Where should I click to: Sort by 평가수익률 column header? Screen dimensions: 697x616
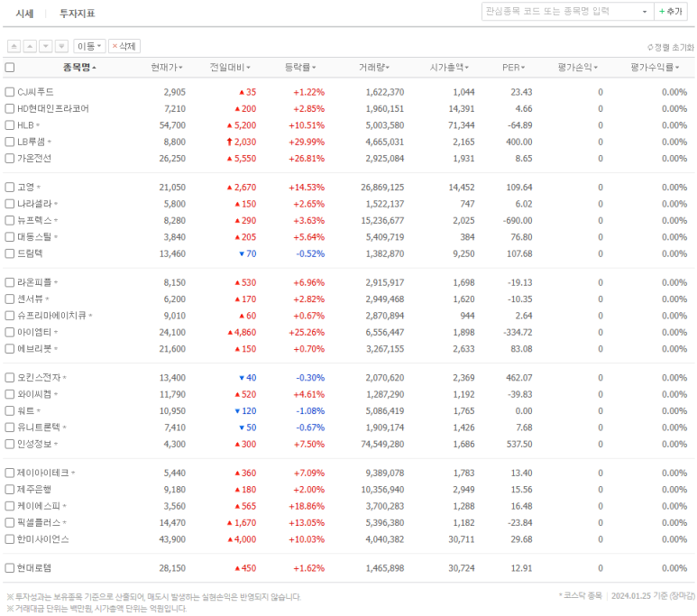[656, 68]
